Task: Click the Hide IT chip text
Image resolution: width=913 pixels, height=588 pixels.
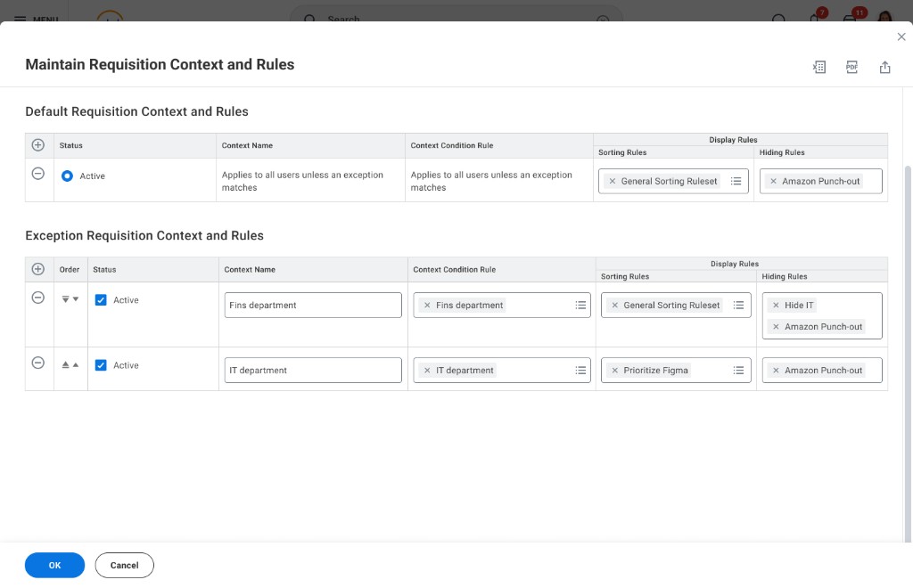Action: pyautogui.click(x=799, y=305)
